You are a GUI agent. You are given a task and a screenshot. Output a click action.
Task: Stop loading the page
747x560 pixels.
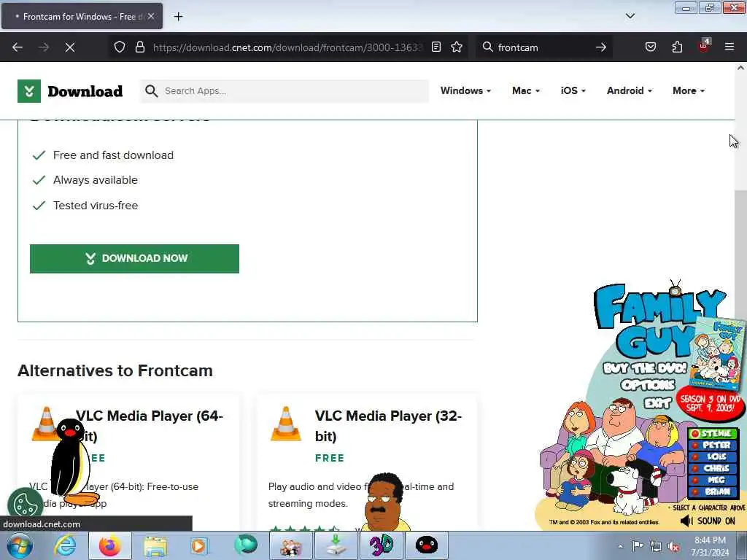click(69, 47)
